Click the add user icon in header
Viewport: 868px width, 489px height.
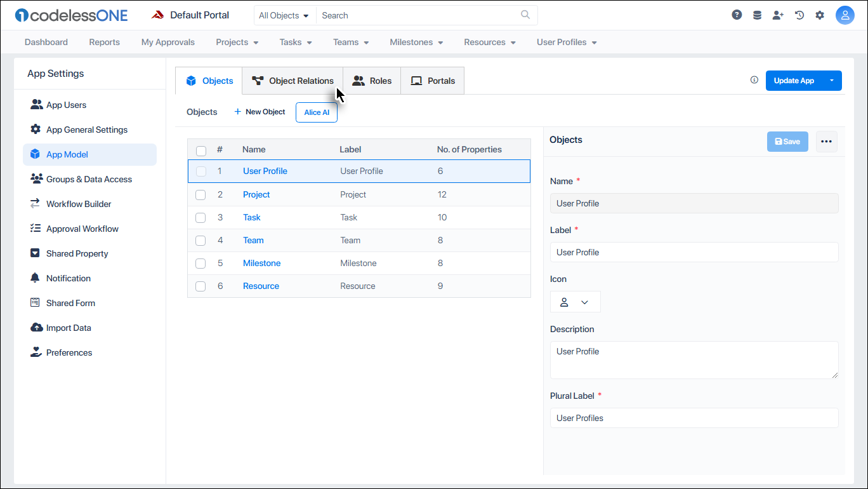[778, 15]
